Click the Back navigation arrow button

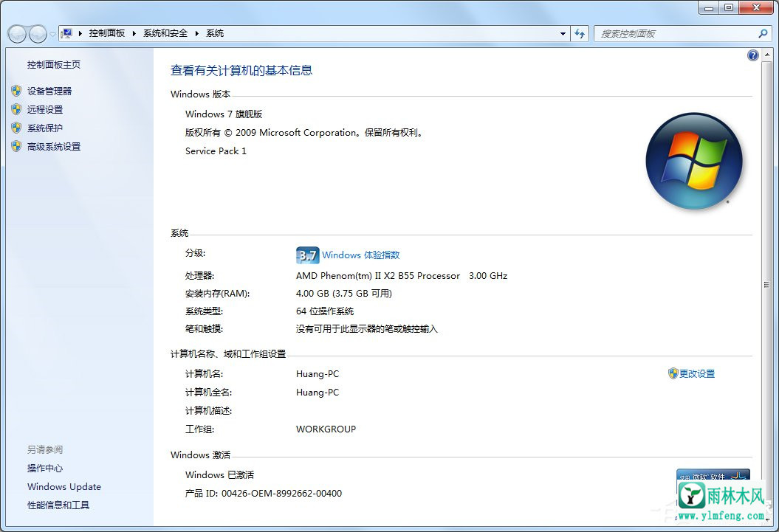click(x=17, y=34)
